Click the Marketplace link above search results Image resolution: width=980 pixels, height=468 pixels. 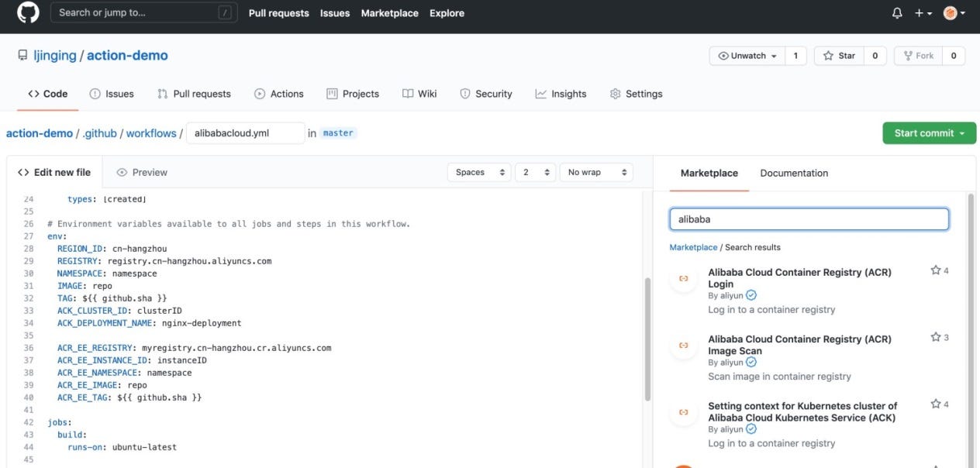tap(693, 247)
